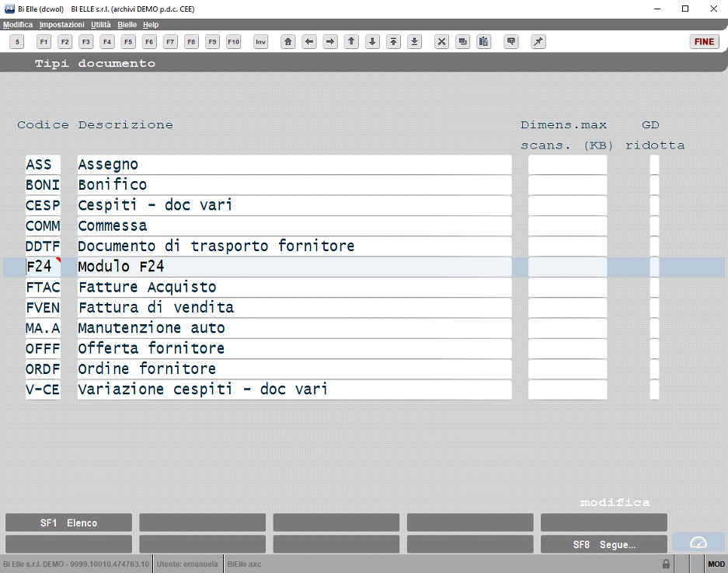This screenshot has height=573, width=728.
Task: Click the speech bubble comment icon
Action: (x=511, y=42)
